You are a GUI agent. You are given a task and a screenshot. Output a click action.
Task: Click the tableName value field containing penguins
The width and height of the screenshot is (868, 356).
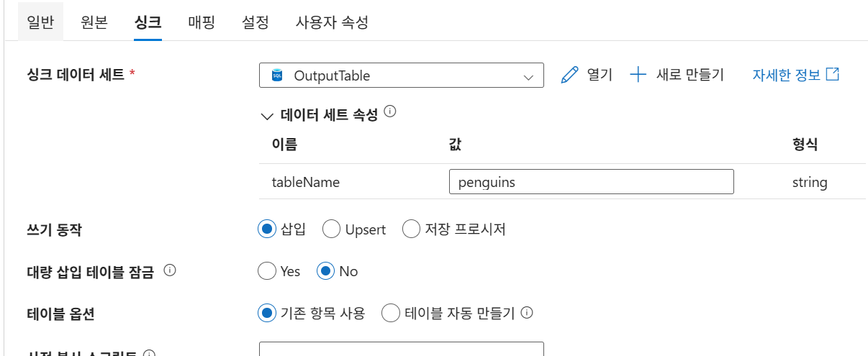click(x=591, y=182)
